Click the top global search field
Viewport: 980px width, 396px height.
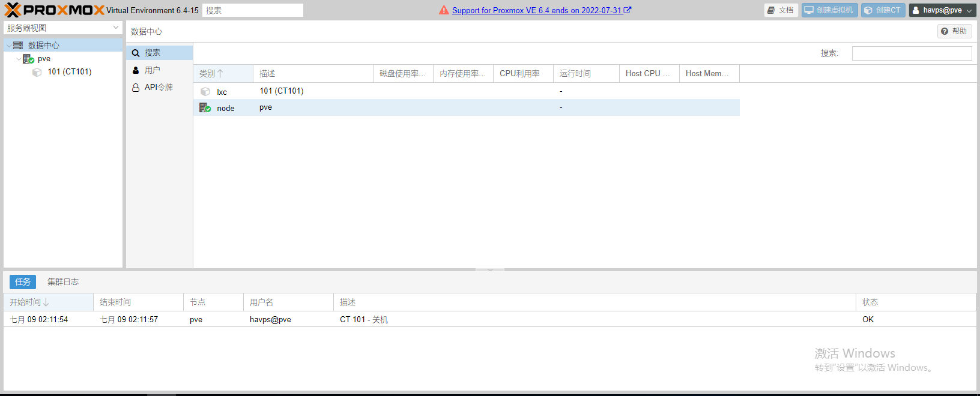coord(252,10)
